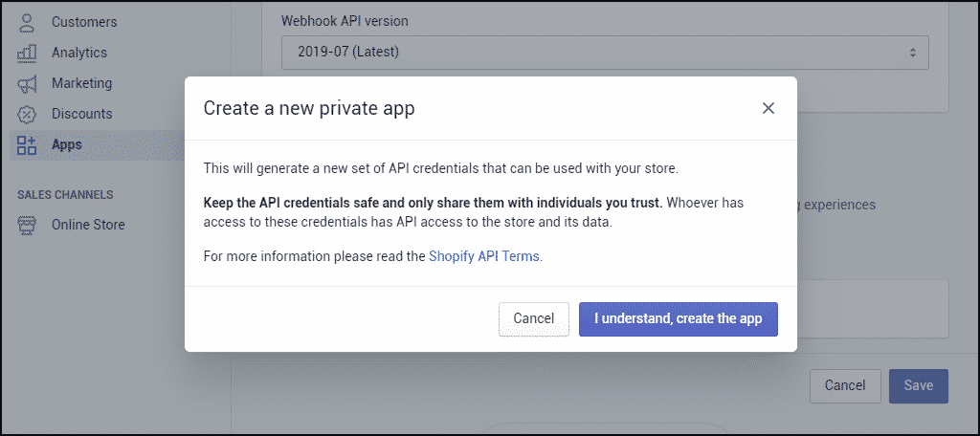
Task: Click the Webhook API version label
Action: [x=345, y=21]
